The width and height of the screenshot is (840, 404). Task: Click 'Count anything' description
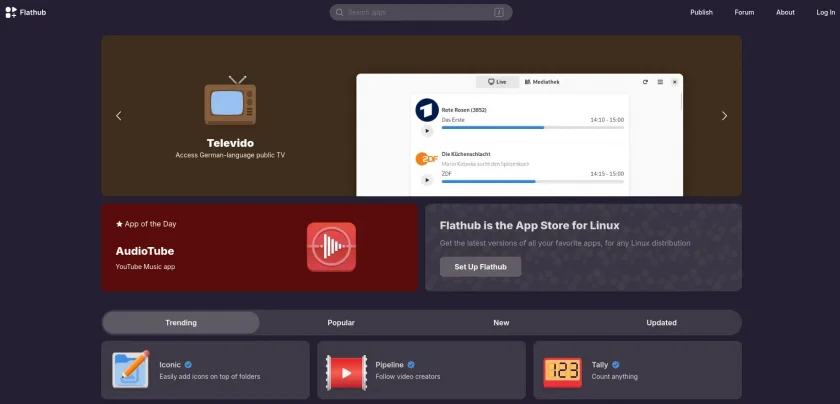(614, 377)
